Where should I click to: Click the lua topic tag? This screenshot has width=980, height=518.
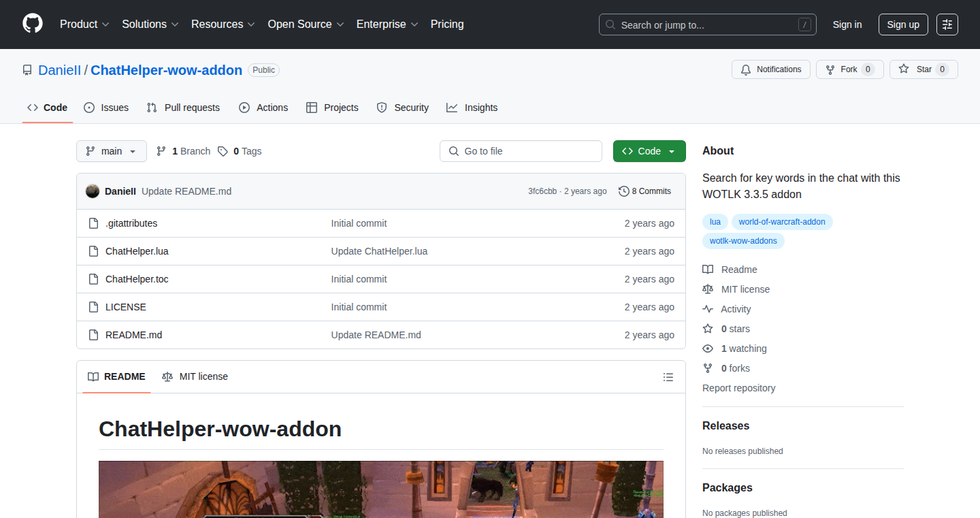tap(715, 222)
